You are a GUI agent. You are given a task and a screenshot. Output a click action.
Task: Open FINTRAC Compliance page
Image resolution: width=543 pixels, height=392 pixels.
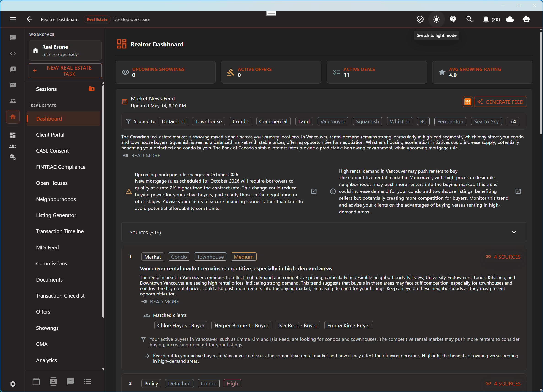point(63,167)
